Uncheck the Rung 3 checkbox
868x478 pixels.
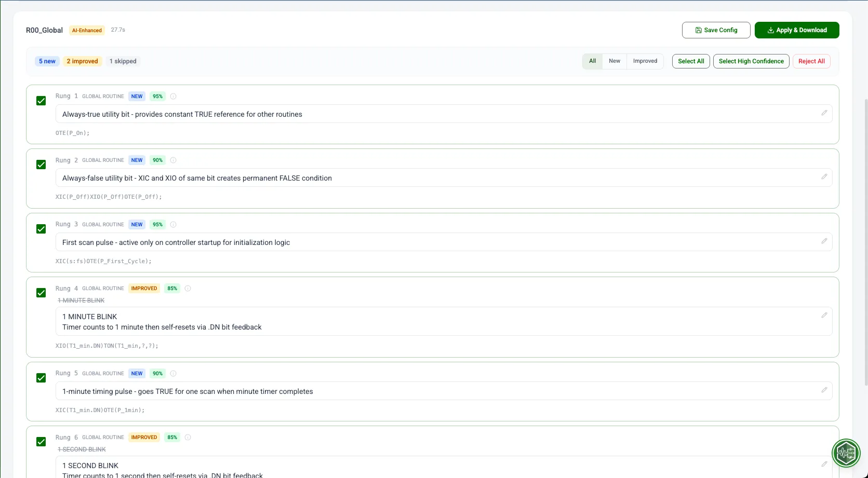tap(41, 229)
